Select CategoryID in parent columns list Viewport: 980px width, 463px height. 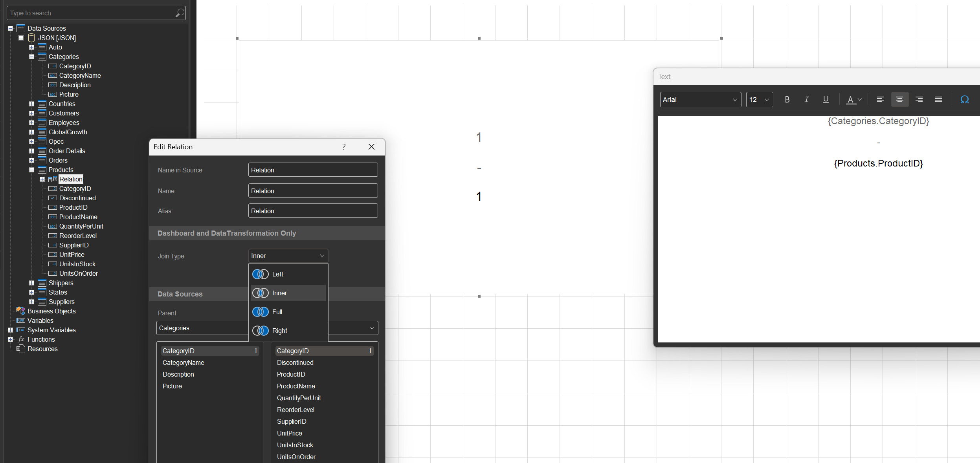210,351
